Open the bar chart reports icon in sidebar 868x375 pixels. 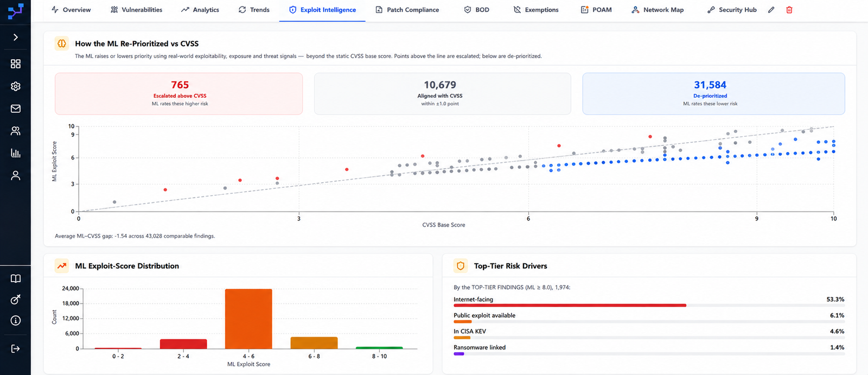pos(16,153)
